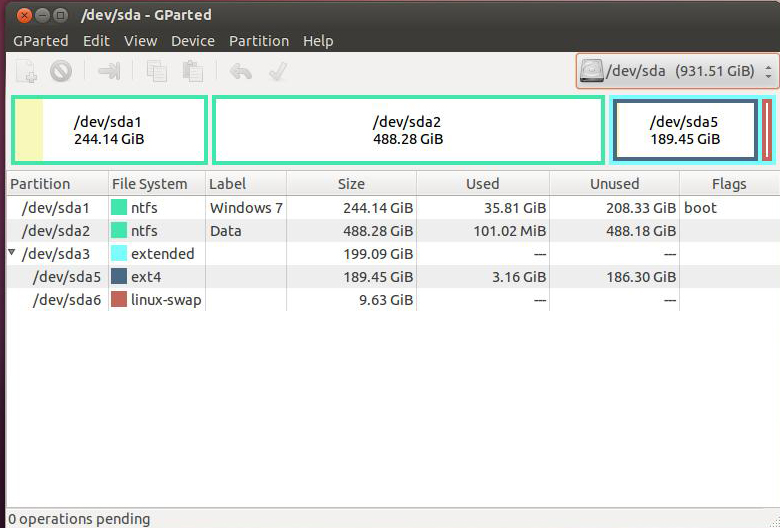Click the ext4 color swatch for sda5
The height and width of the screenshot is (528, 780).
point(119,276)
